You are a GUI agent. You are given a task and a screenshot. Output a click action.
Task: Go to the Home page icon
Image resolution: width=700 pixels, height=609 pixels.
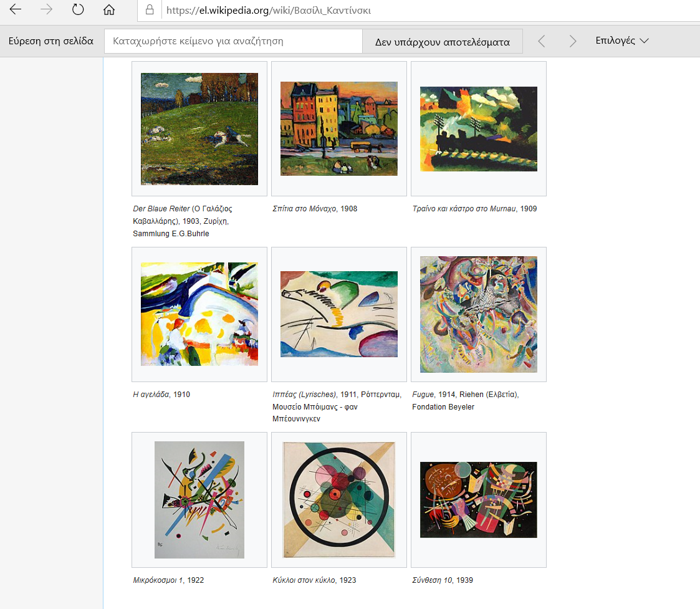point(109,10)
